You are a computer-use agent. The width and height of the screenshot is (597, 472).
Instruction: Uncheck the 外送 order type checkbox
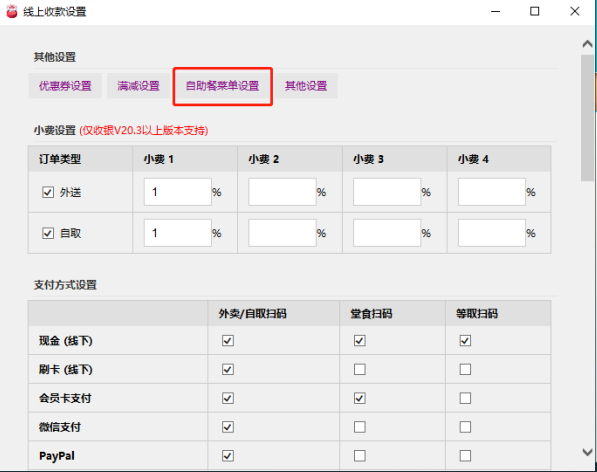48,192
